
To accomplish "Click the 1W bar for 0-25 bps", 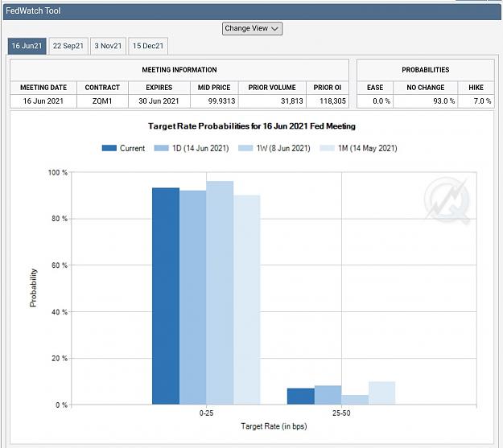I will (220, 293).
